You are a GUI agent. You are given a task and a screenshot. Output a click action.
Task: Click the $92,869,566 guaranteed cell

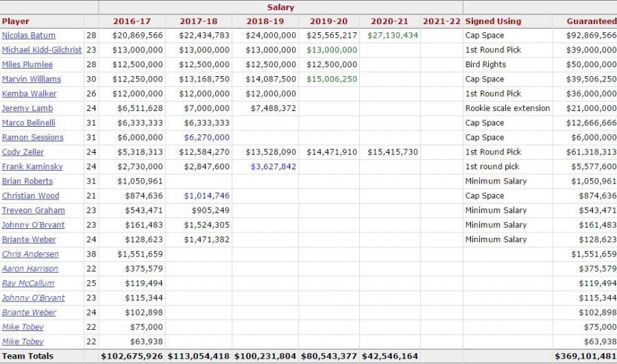(592, 36)
